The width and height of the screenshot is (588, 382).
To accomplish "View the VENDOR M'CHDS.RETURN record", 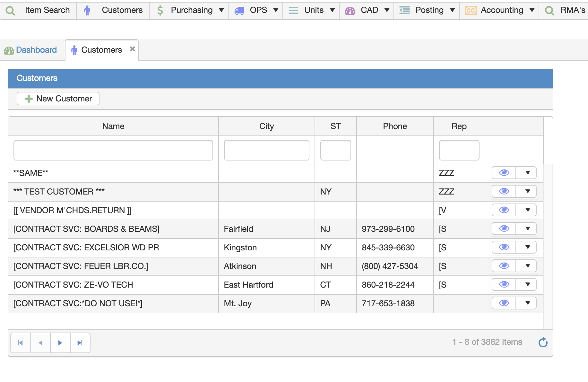I will pos(504,210).
